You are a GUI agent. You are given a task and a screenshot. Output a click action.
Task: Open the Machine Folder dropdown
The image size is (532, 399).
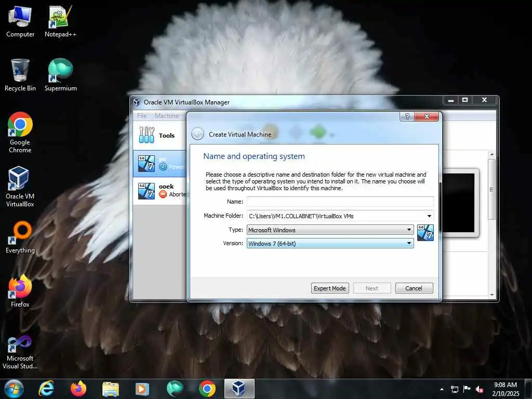coord(429,216)
